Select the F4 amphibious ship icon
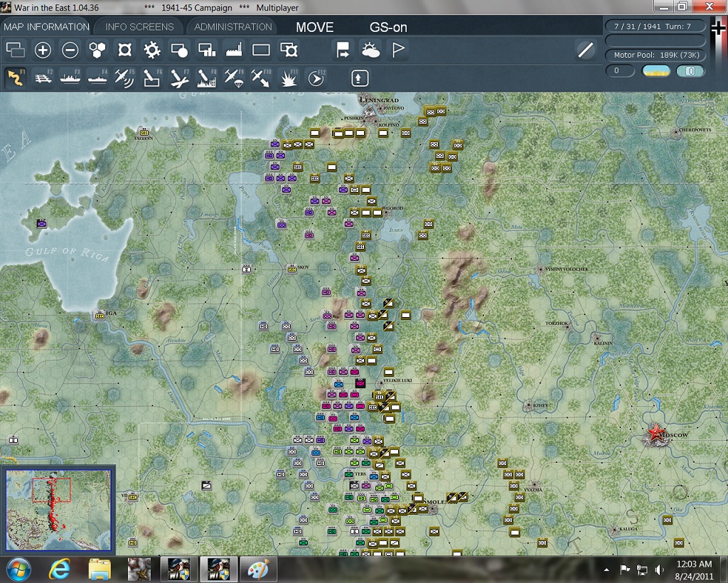 pyautogui.click(x=97, y=77)
